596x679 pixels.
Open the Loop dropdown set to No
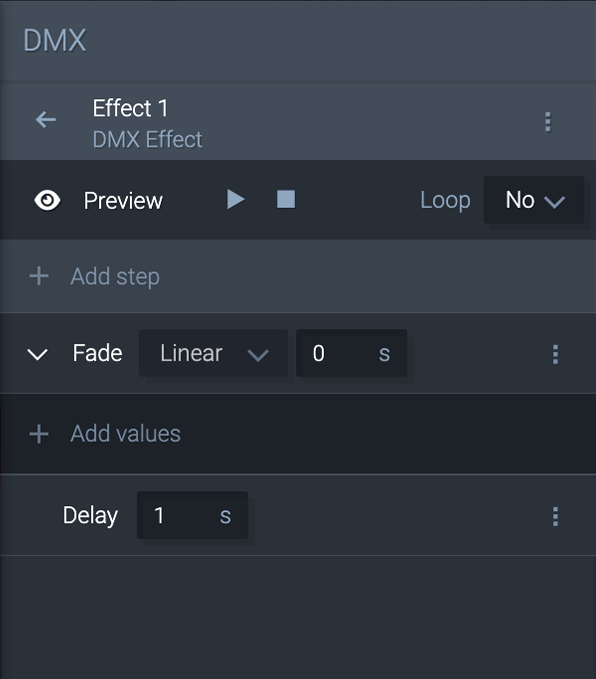point(534,200)
